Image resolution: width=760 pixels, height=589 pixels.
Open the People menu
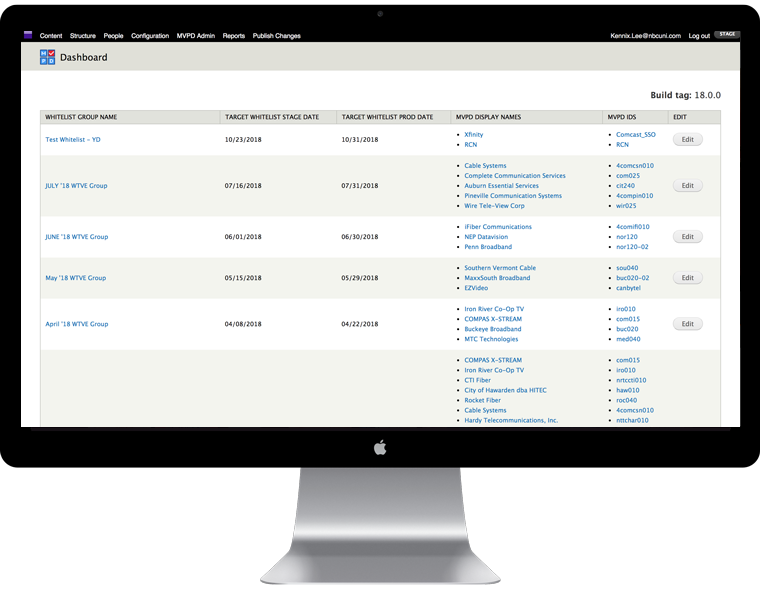tap(114, 36)
